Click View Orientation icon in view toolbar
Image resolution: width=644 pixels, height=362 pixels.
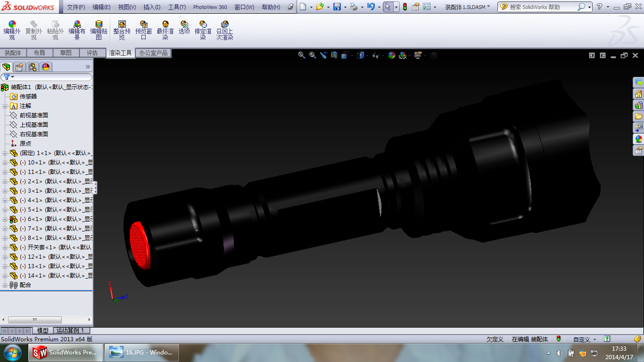pos(345,55)
